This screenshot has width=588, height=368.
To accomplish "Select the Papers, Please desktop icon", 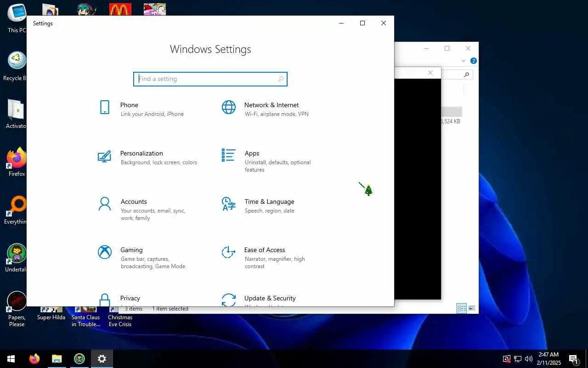I will coord(17,309).
